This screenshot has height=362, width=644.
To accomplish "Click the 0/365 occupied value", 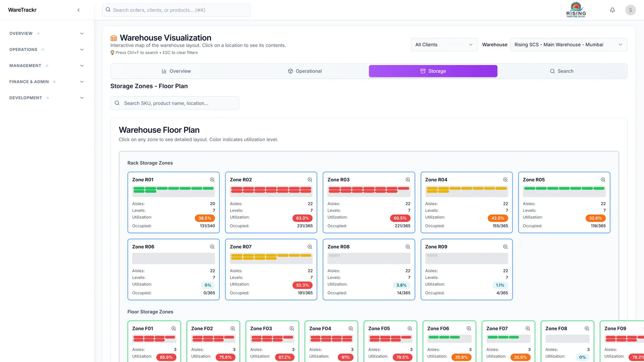I will tap(209, 293).
